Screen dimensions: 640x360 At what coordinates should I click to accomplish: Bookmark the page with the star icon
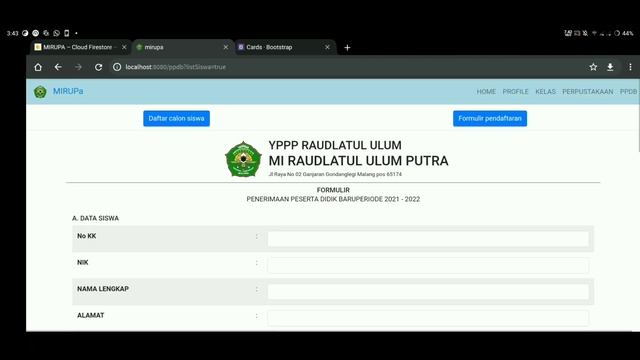pos(593,67)
